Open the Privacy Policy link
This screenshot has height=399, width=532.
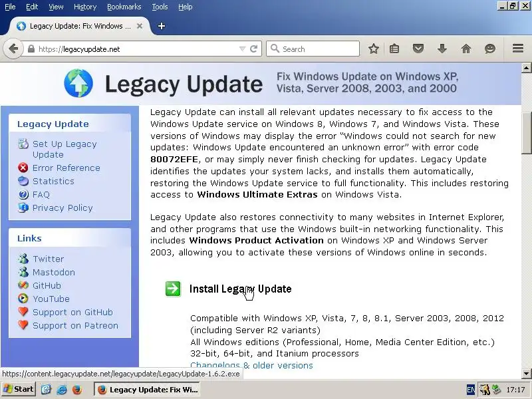tap(63, 207)
